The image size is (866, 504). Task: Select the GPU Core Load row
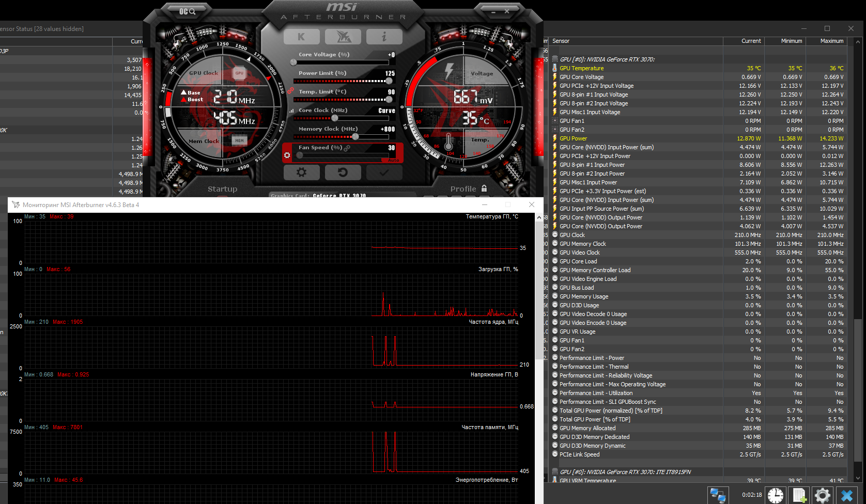pos(699,261)
